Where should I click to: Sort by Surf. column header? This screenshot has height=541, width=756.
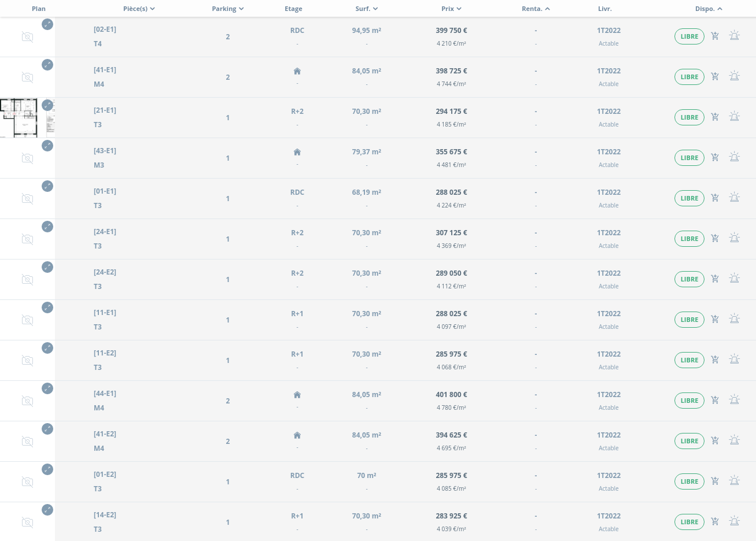click(x=366, y=9)
